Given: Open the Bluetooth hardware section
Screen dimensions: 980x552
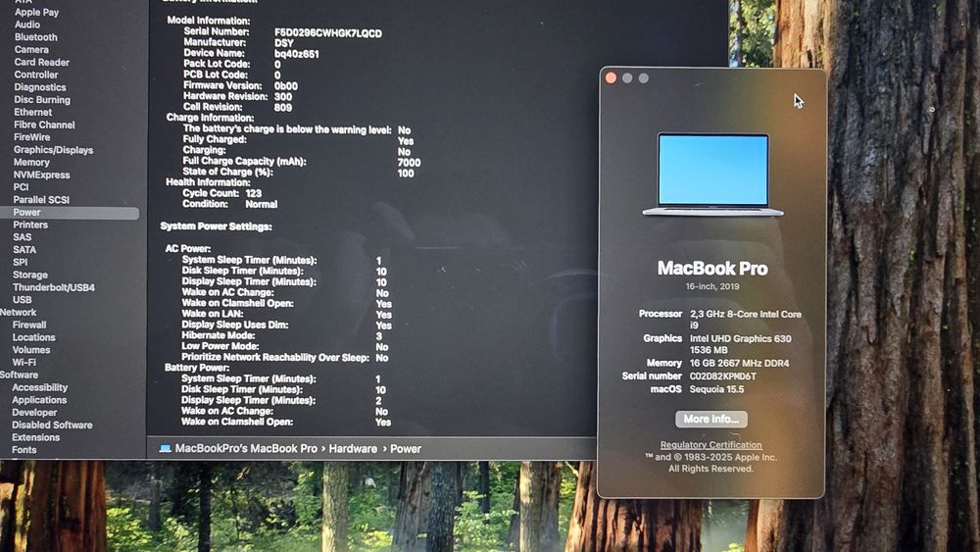Looking at the screenshot, I should [x=35, y=37].
